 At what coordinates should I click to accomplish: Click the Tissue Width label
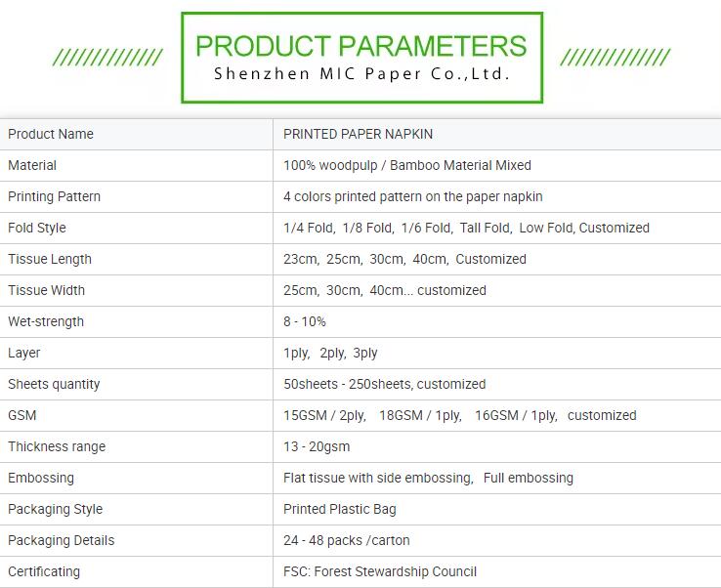point(47,290)
